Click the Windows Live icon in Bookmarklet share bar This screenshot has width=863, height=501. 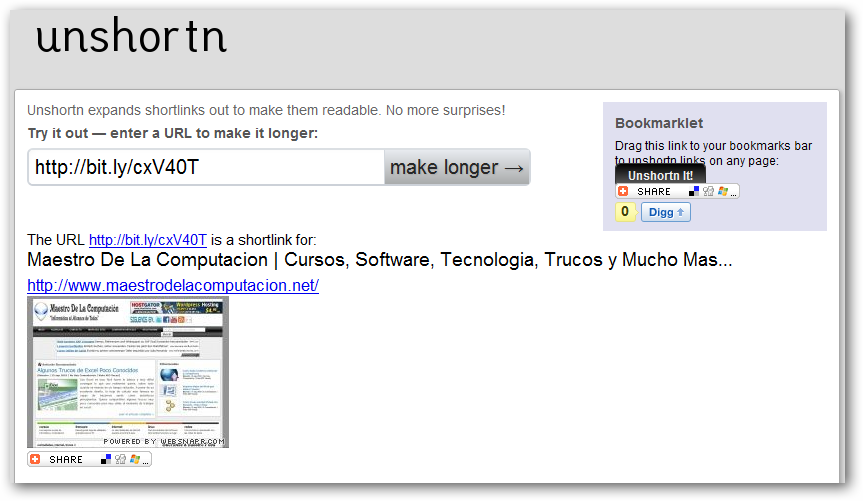[723, 191]
